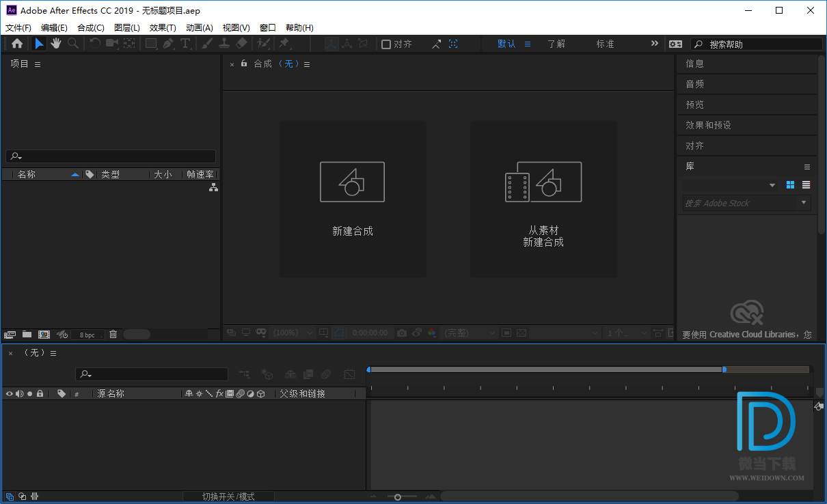Screen dimensions: 827x504
Task: Open the 项目 panel menu
Action: pos(38,64)
